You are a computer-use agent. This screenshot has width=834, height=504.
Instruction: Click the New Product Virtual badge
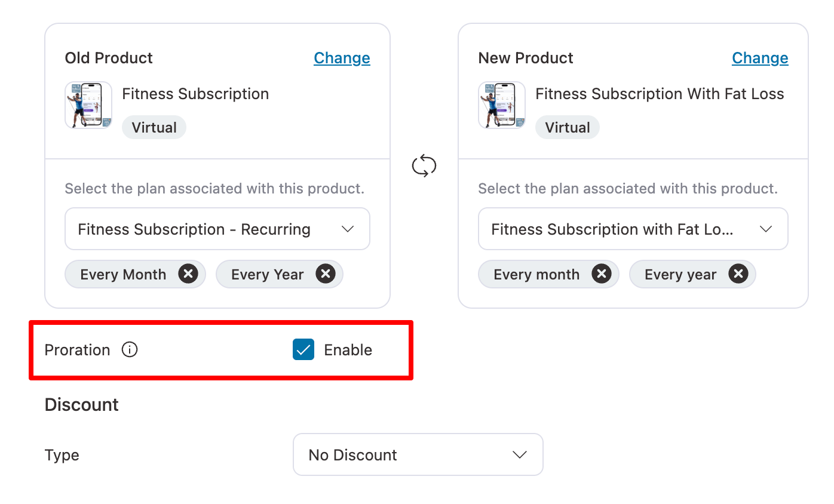pyautogui.click(x=568, y=128)
